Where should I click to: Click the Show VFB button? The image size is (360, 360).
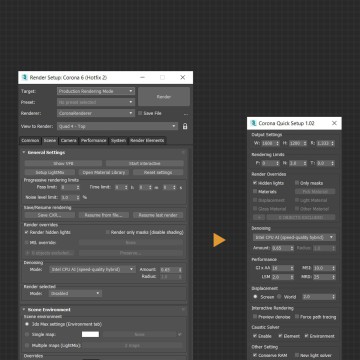point(63,163)
